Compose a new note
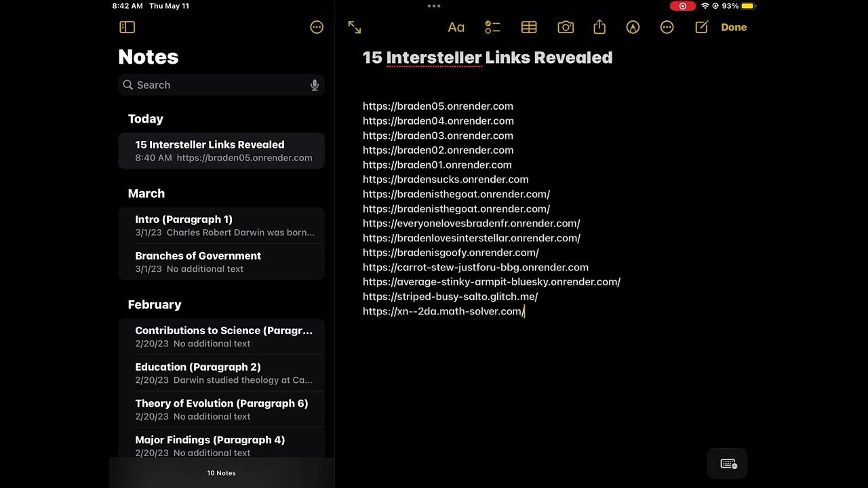The height and width of the screenshot is (488, 868). point(702,27)
